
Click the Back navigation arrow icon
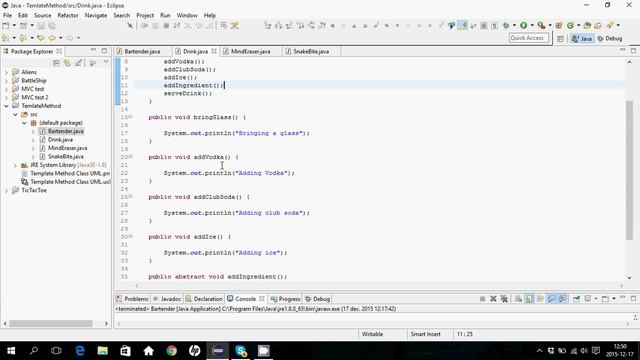coord(52,38)
